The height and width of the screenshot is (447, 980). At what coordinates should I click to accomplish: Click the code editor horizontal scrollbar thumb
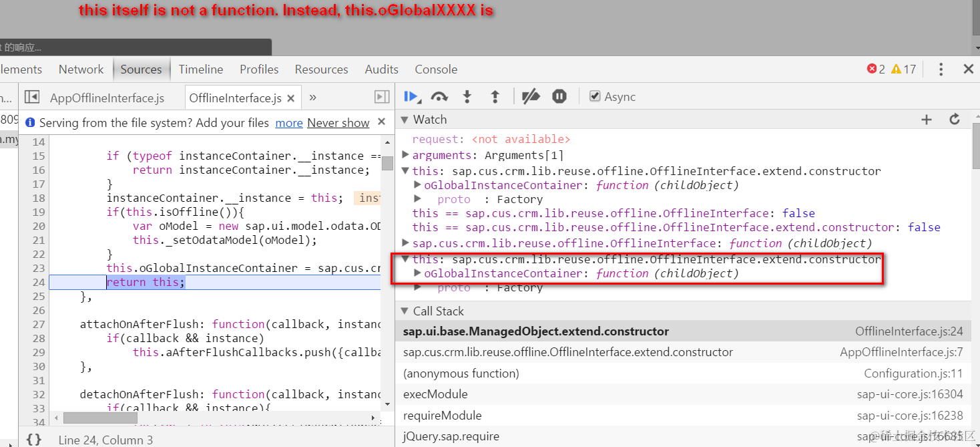[100, 418]
